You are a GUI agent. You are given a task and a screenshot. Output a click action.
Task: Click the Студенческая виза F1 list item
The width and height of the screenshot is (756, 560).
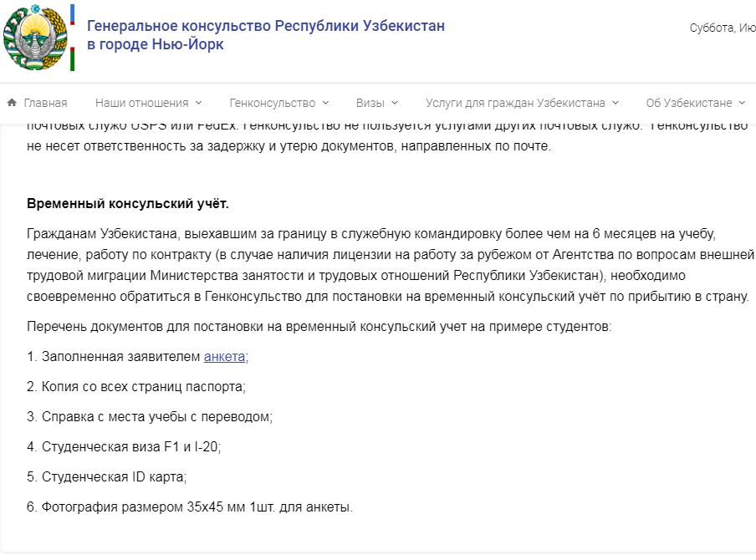[125, 447]
